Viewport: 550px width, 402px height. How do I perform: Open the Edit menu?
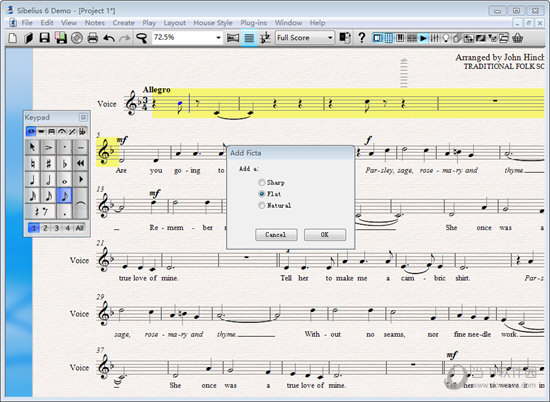pos(47,23)
